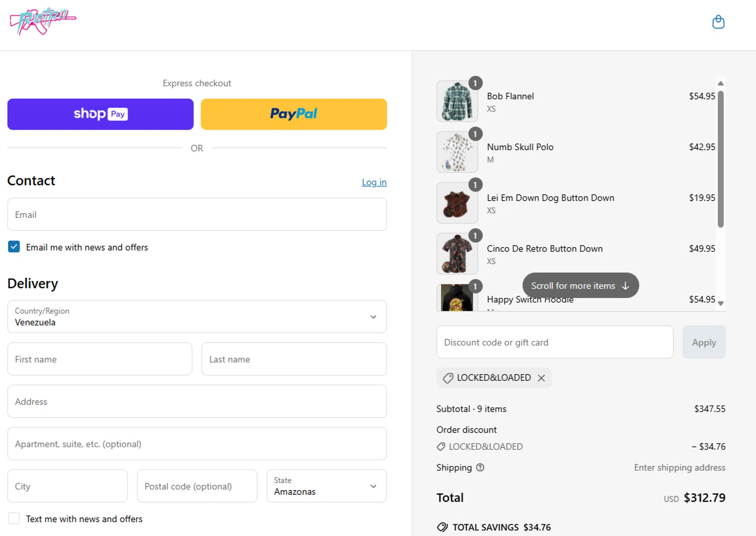Check out with PayPal

[294, 114]
